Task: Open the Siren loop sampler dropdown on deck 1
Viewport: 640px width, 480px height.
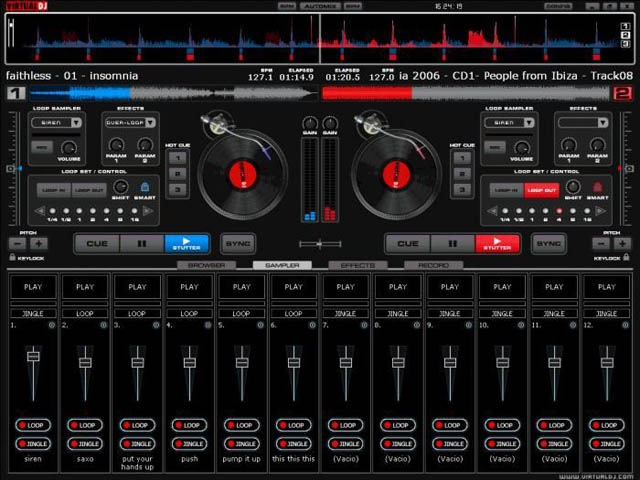Action: 76,122
